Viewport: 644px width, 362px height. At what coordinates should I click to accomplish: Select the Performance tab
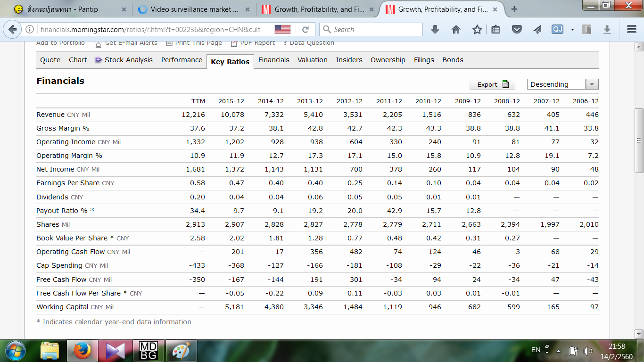[x=182, y=60]
